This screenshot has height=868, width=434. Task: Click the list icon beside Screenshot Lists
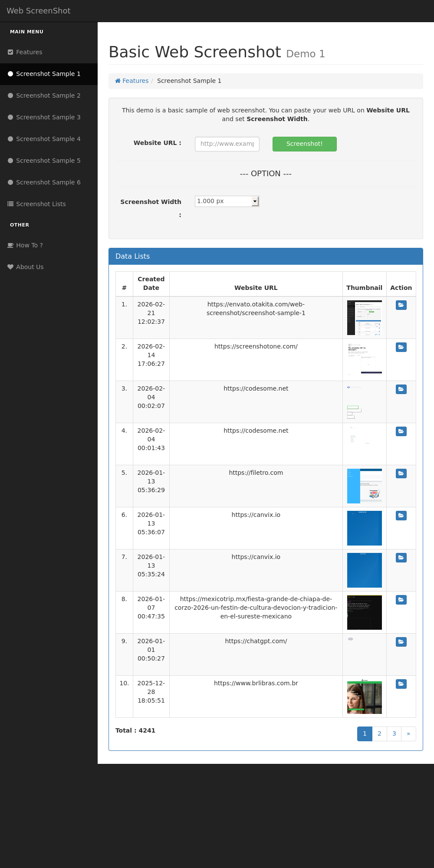tap(10, 204)
